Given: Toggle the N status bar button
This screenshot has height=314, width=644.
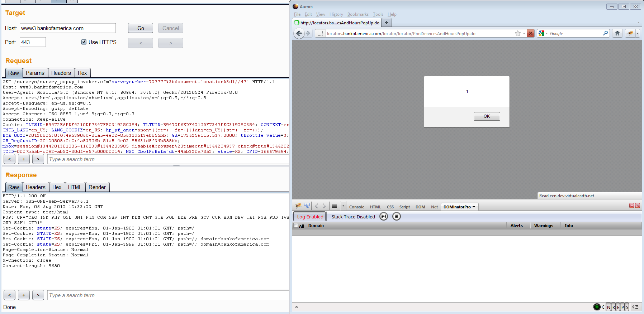Looking at the screenshot, I should [609, 307].
